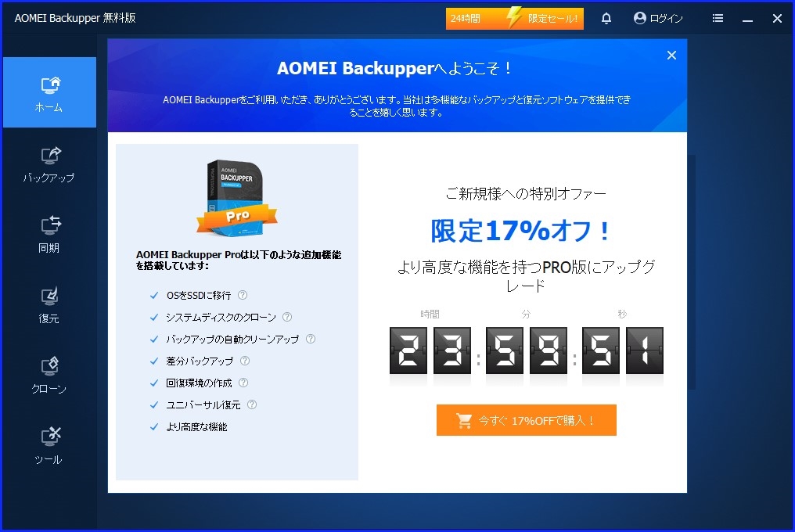Click the バックアップの自動クリーンアップ feature text
The height and width of the screenshot is (532, 795).
[232, 339]
